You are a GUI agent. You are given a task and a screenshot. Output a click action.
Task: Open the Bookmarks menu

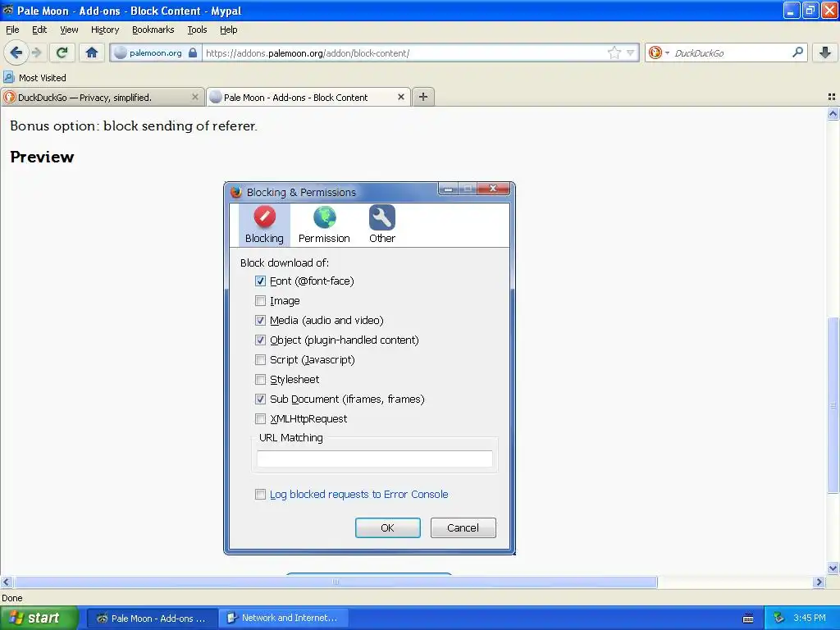point(153,30)
